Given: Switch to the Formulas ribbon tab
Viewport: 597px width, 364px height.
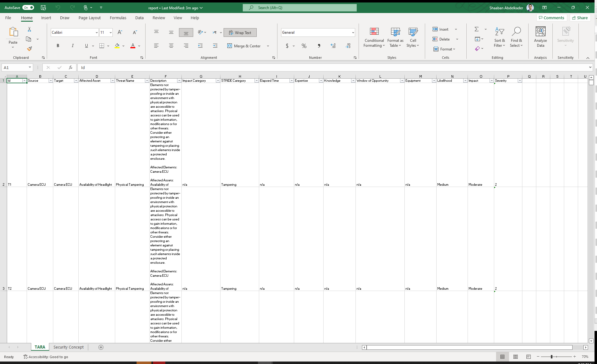Looking at the screenshot, I should coord(118,18).
